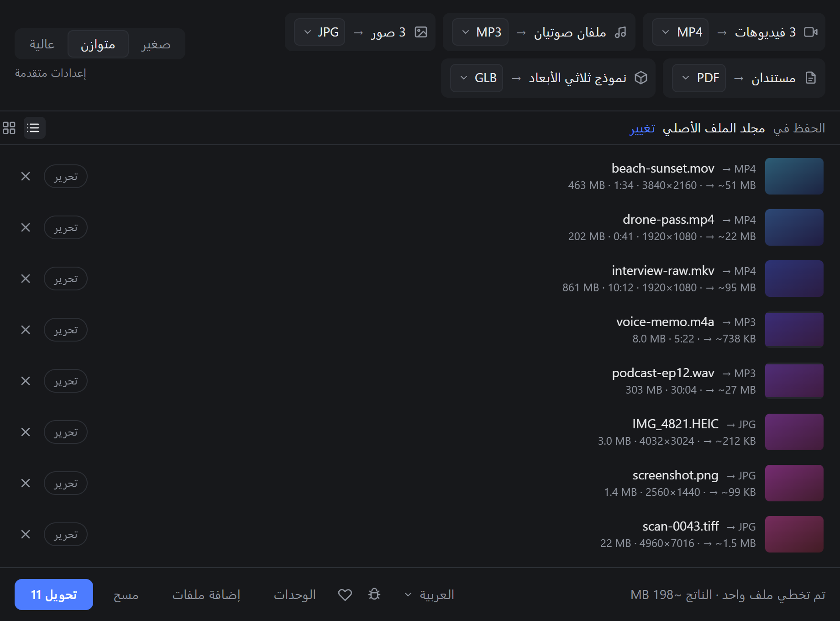
Task: Select file name podcast-ep12.wav
Action: 663,373
